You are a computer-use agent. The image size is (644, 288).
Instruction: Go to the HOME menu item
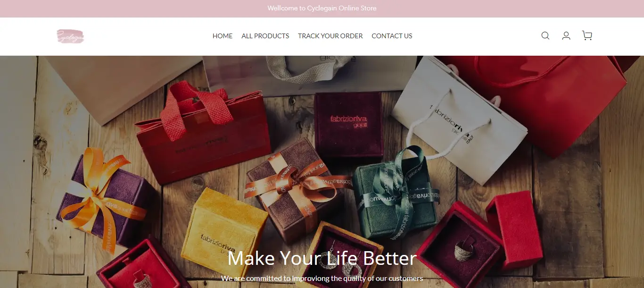coord(223,36)
